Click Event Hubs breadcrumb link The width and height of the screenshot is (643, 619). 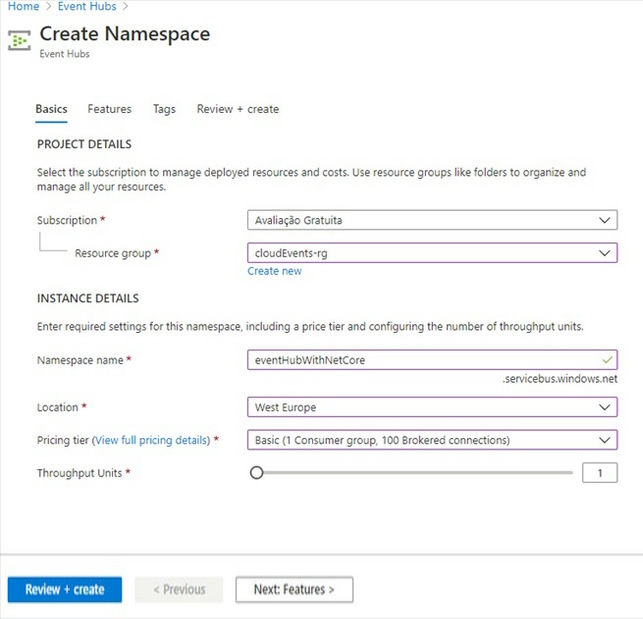[89, 6]
